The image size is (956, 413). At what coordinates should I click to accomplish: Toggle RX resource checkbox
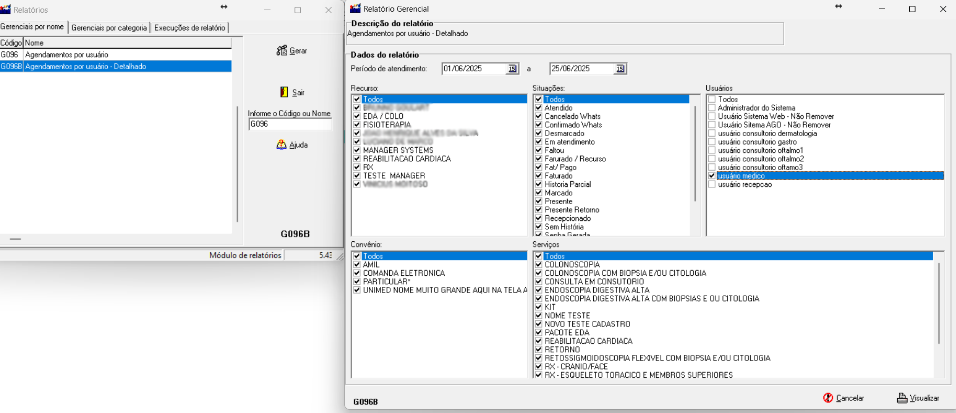[x=357, y=167]
